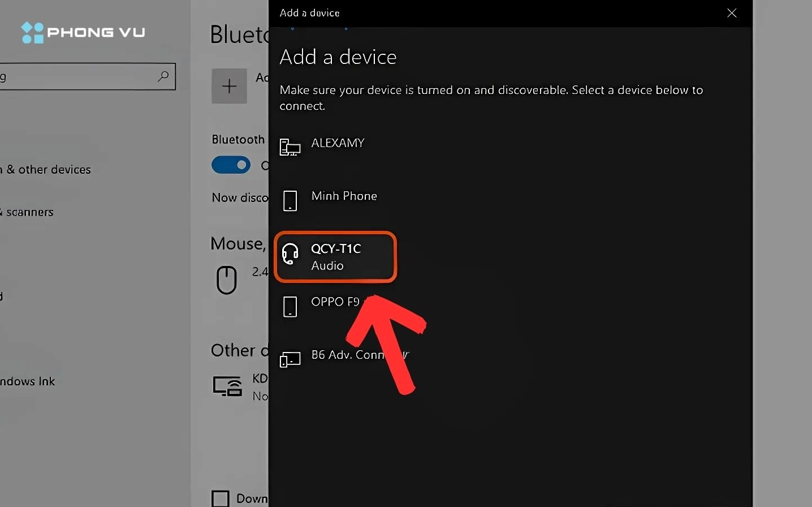
Task: Check the Download checkbox at the bottom
Action: (220, 498)
